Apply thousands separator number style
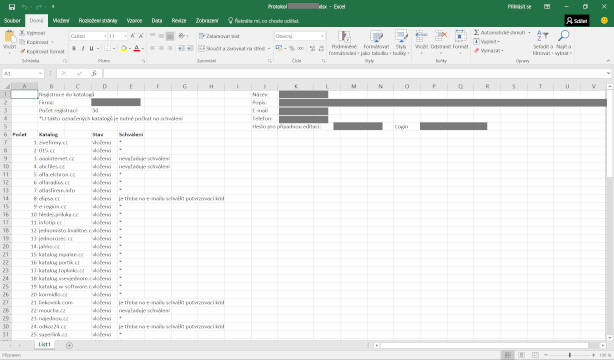Viewport: 614px width, 360px height. point(300,48)
